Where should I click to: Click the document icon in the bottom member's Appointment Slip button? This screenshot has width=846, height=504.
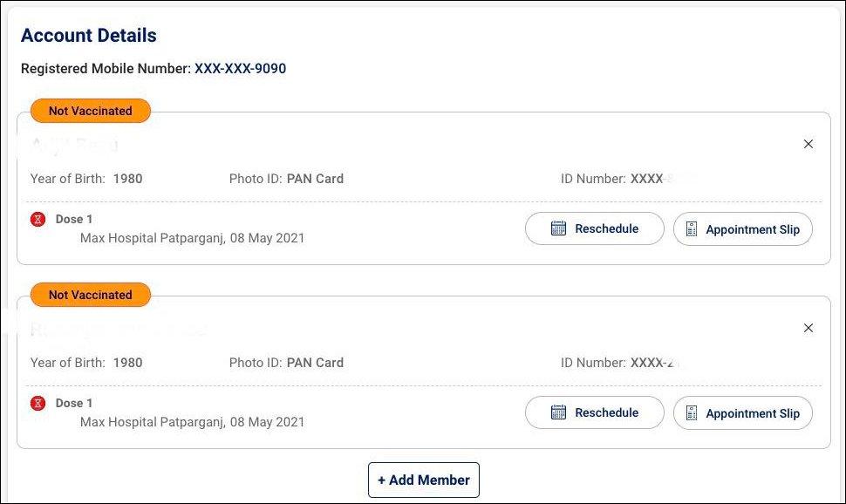(692, 413)
